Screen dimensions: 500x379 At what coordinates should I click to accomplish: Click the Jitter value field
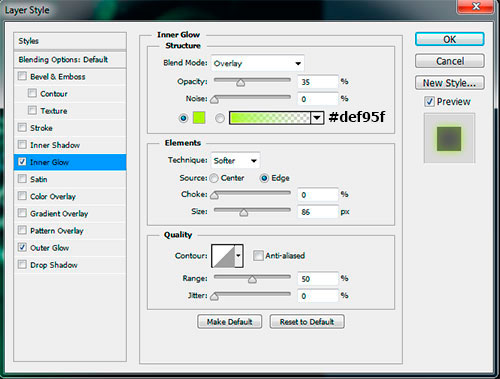(318, 296)
